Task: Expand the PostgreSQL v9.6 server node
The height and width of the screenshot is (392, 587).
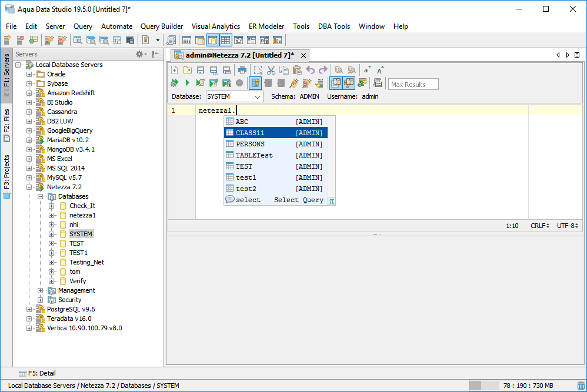Action: click(x=29, y=309)
